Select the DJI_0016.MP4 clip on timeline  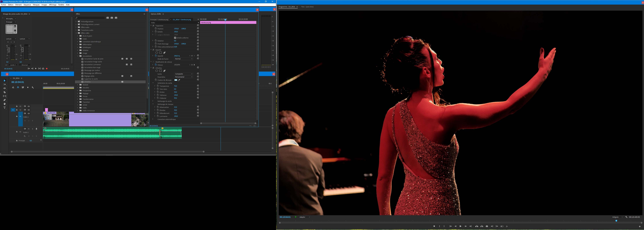[56, 119]
